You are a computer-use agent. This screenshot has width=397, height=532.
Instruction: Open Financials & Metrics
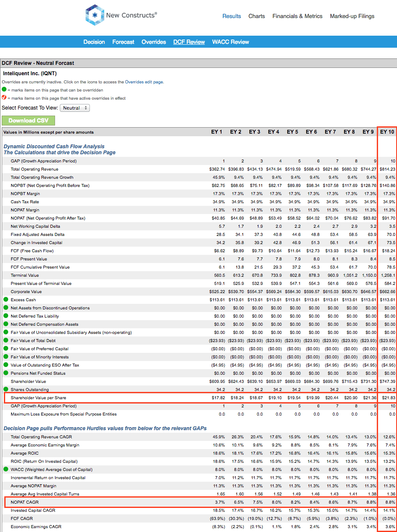pos(297,16)
